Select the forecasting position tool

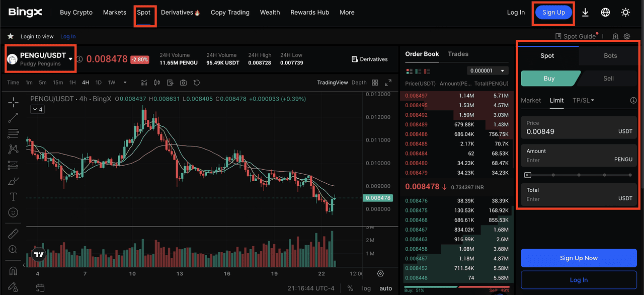[x=13, y=165]
